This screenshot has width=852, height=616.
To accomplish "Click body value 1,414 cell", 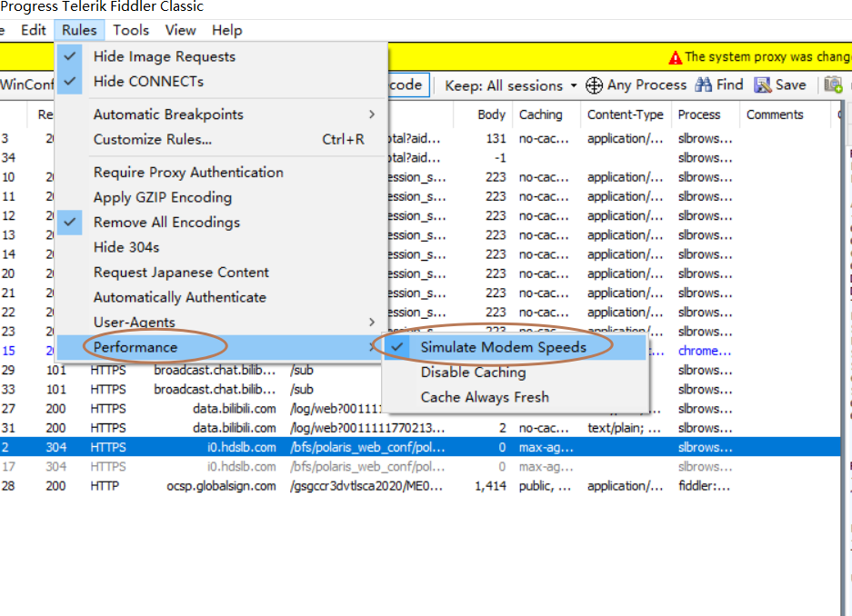I will 490,486.
